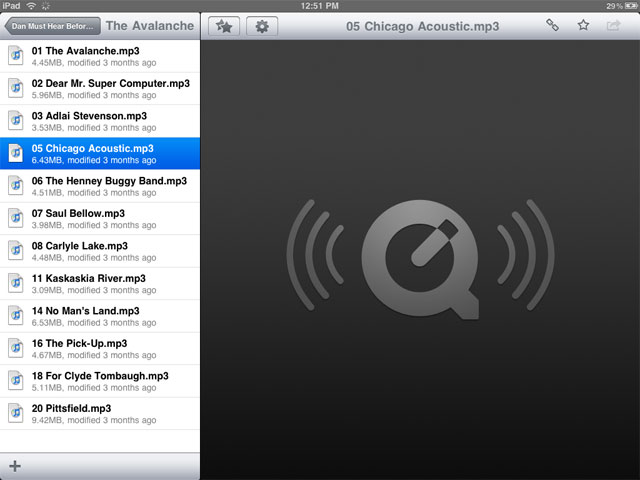Tap the 05 Chicago Acoustic.mp3 title

click(x=422, y=26)
